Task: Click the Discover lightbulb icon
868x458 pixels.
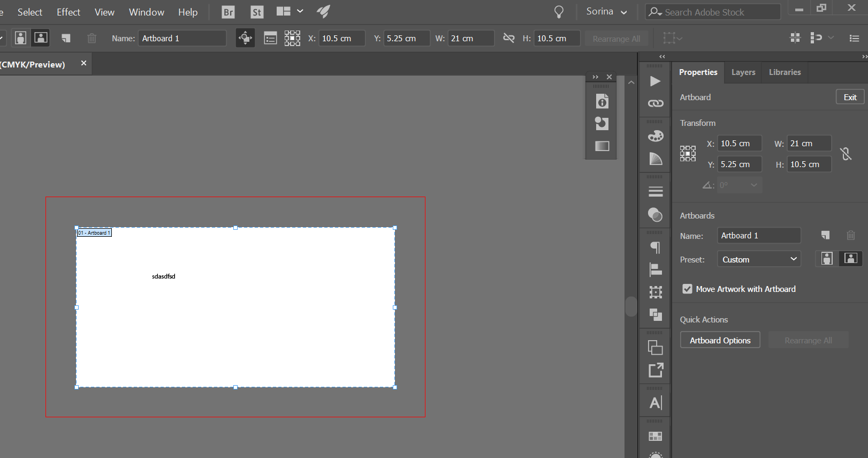Action: tap(559, 12)
